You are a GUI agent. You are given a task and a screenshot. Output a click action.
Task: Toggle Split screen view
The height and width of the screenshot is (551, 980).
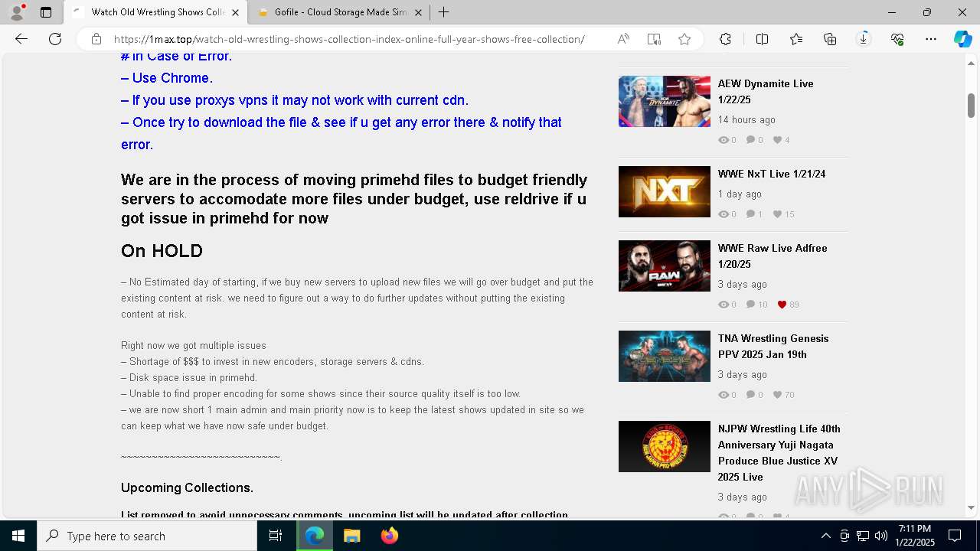tap(762, 39)
